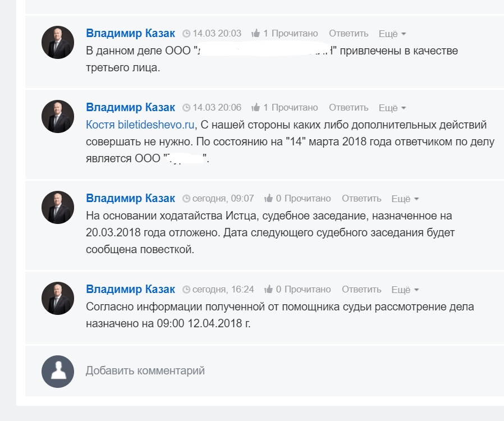
Task: Open Ещё dropdown on the 14.03 20:03 comment
Action: (x=392, y=34)
